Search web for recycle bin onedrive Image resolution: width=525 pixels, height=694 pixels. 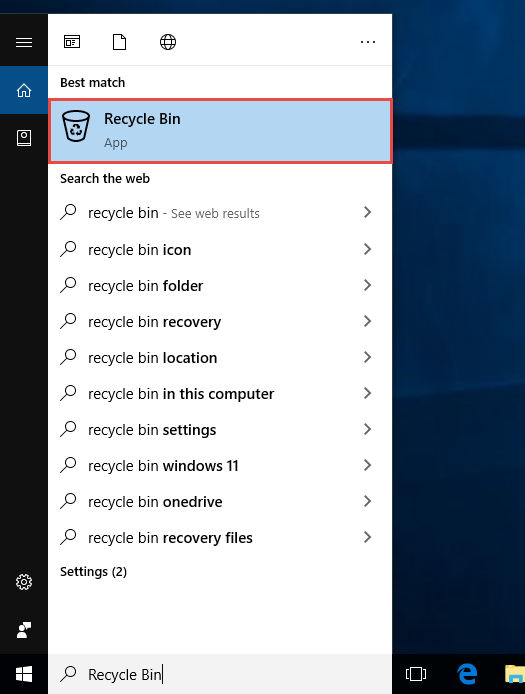point(220,501)
